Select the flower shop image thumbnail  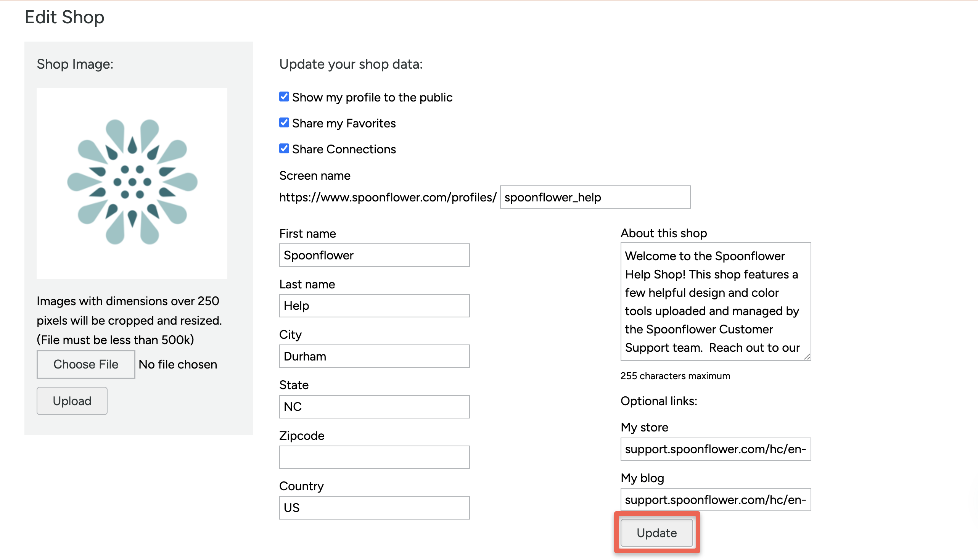(132, 182)
